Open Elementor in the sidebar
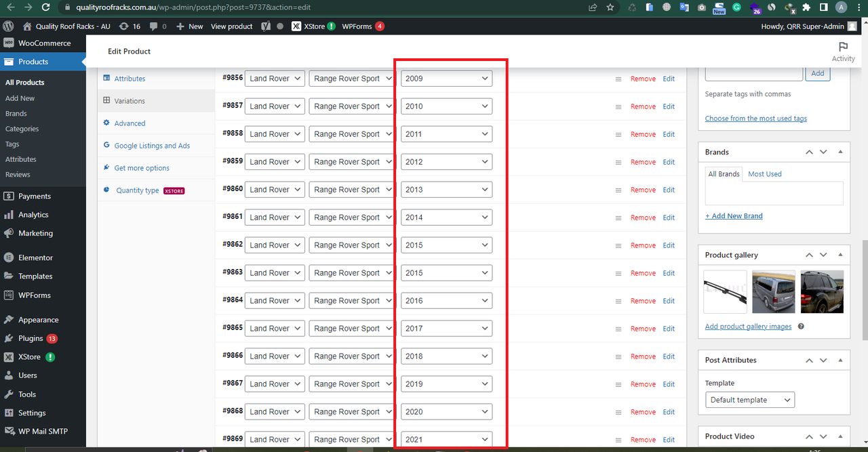The width and height of the screenshot is (868, 452). click(43, 258)
